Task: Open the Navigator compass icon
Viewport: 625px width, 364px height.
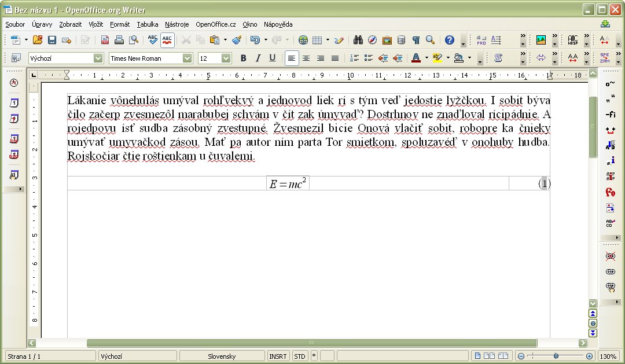Action: tap(372, 40)
